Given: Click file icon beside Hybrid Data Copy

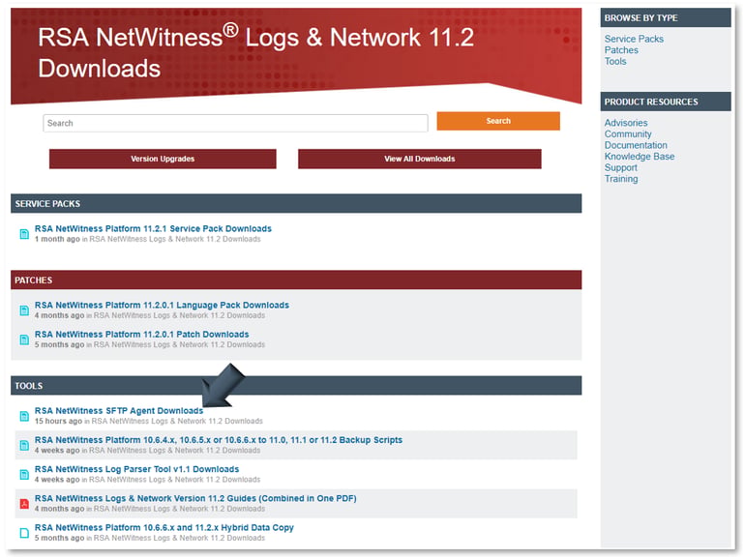Looking at the screenshot, I should pos(24,533).
